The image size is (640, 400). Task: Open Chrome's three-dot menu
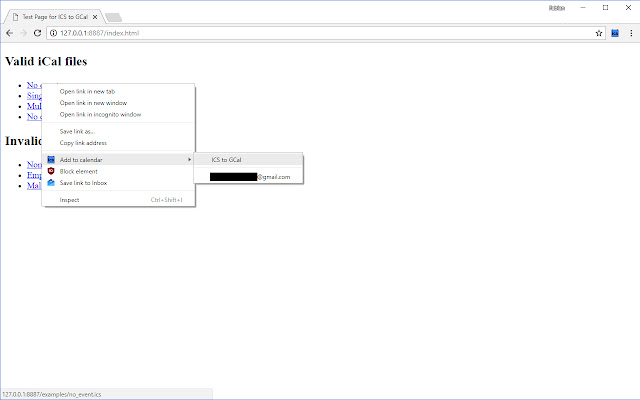point(631,33)
